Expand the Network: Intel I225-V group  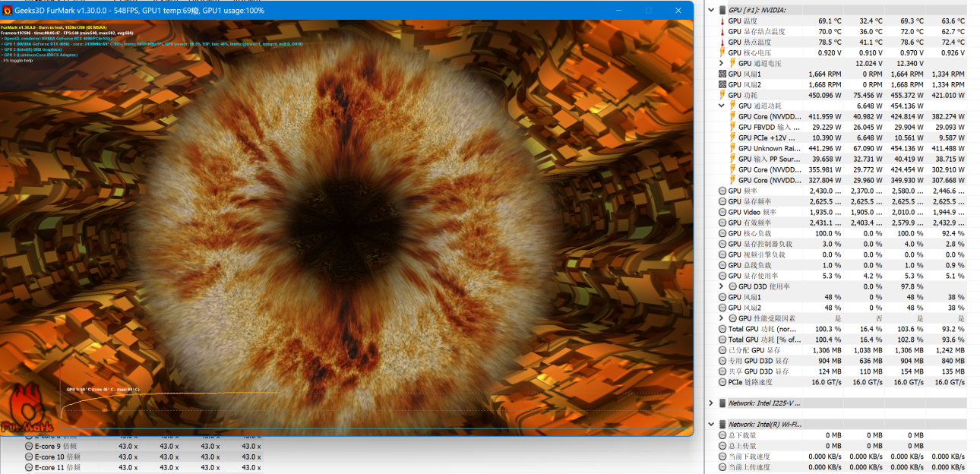click(712, 403)
